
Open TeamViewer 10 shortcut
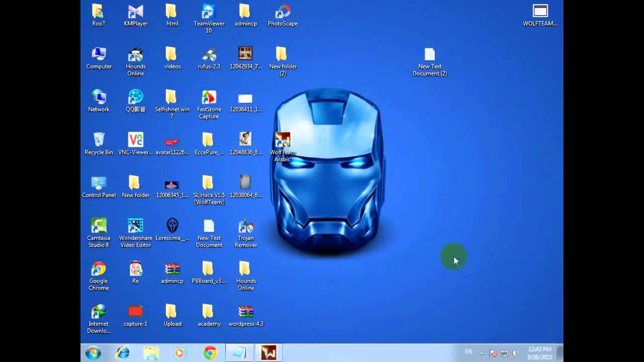click(209, 19)
